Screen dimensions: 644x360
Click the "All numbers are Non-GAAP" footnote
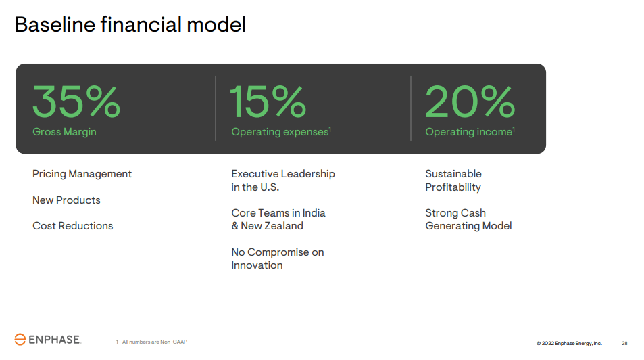153,342
